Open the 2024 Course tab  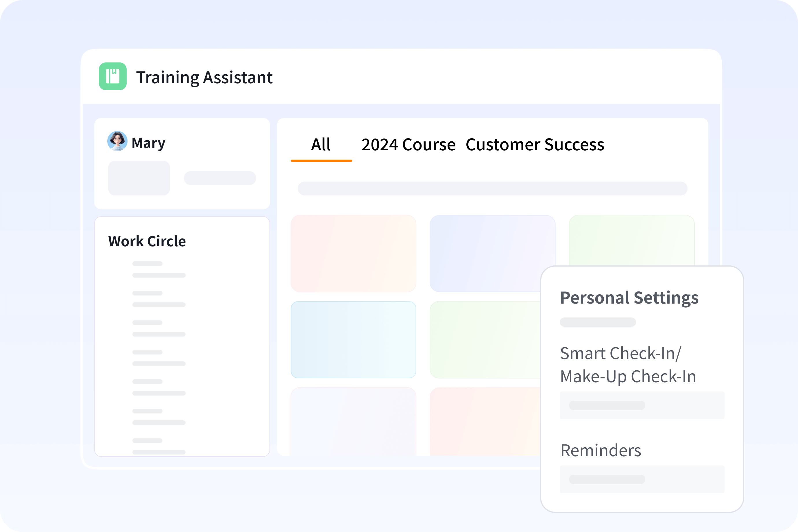408,145
